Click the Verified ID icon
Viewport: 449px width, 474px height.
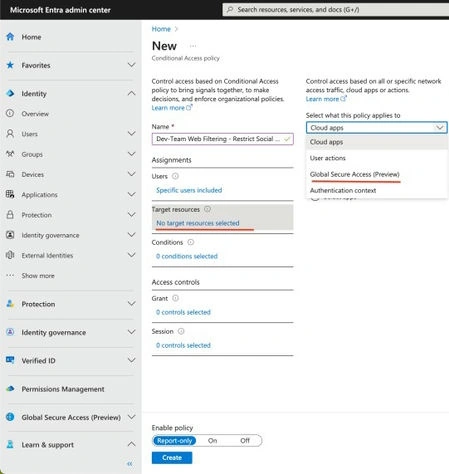(10, 360)
